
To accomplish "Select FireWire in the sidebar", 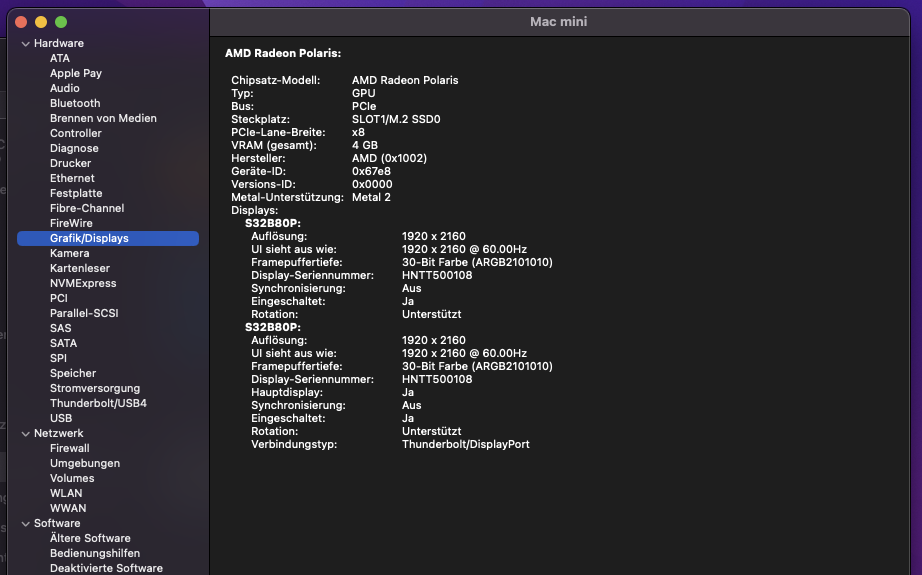I will coord(71,223).
